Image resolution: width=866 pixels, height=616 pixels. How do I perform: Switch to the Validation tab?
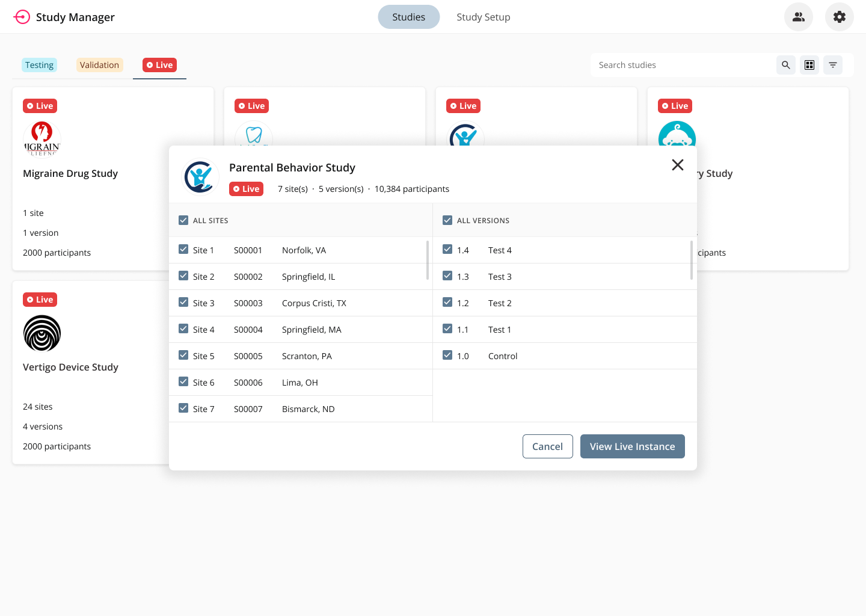point(99,65)
